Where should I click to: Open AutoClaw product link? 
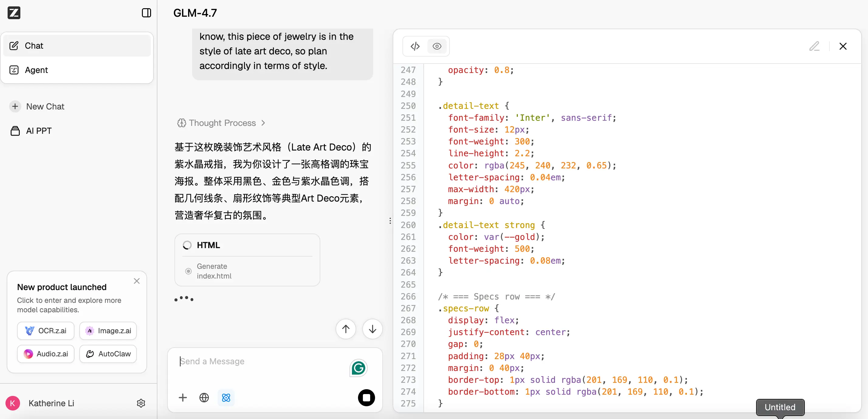108,354
